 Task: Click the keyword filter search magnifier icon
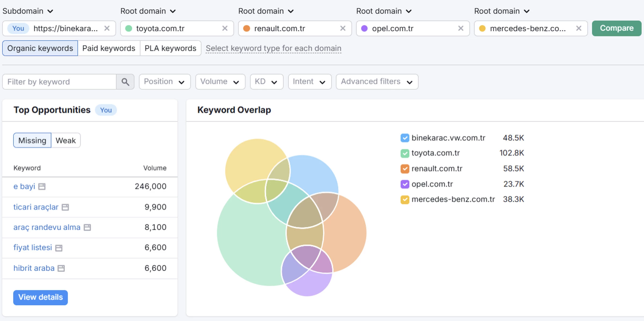coord(125,82)
